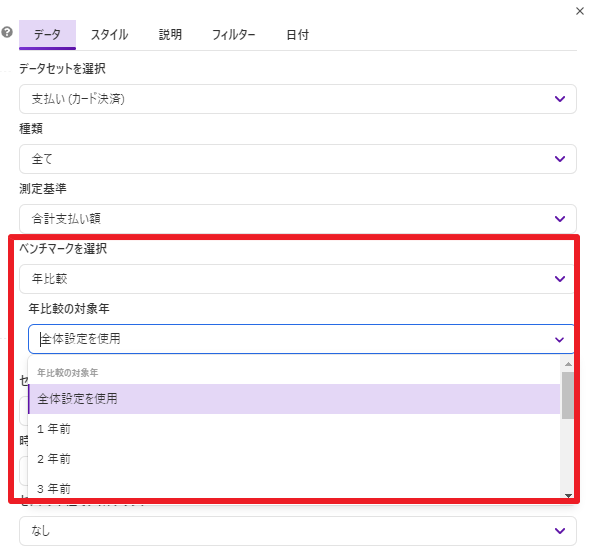Expand the 種類 dropdown showing 全て
Screen dimensions: 592x556
[298, 159]
